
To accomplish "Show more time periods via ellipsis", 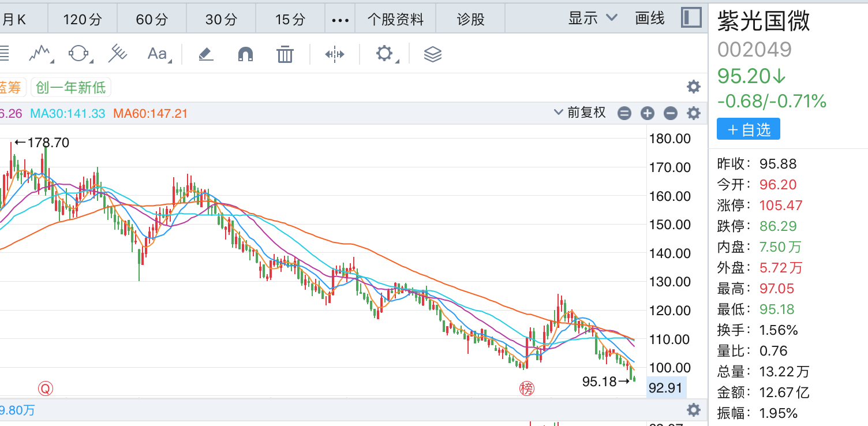I will [x=340, y=20].
